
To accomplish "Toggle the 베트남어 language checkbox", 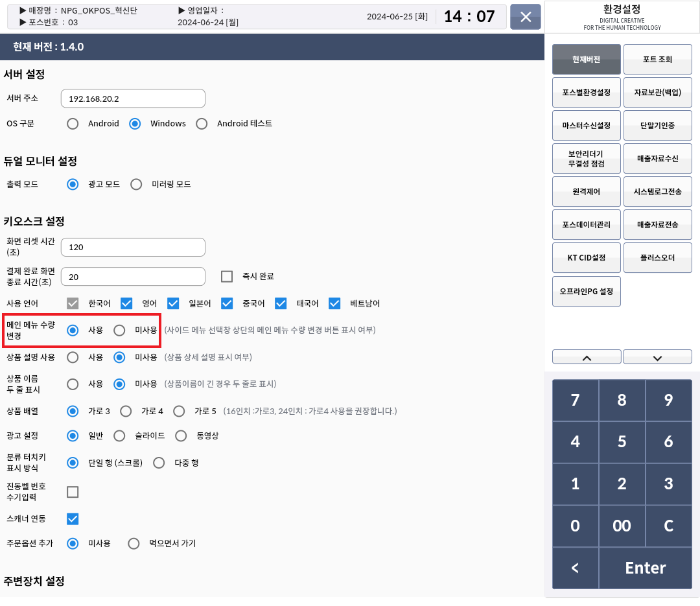I will click(x=334, y=303).
